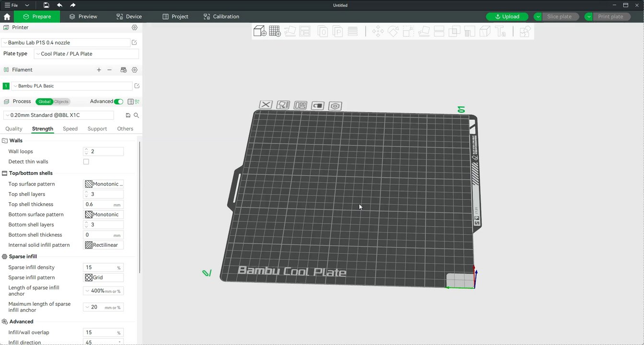Image resolution: width=644 pixels, height=345 pixels.
Task: Open the Quality settings tab
Action: tap(14, 129)
